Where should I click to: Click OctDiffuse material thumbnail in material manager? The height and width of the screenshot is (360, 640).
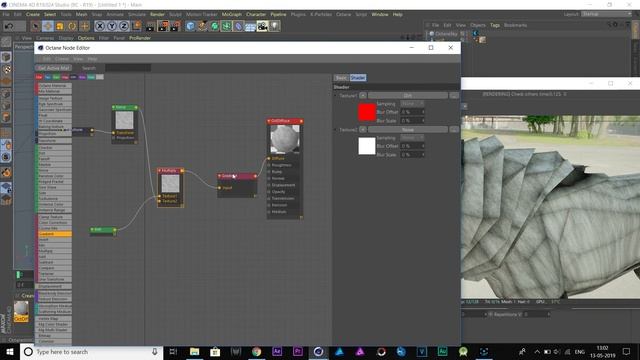coord(21,309)
